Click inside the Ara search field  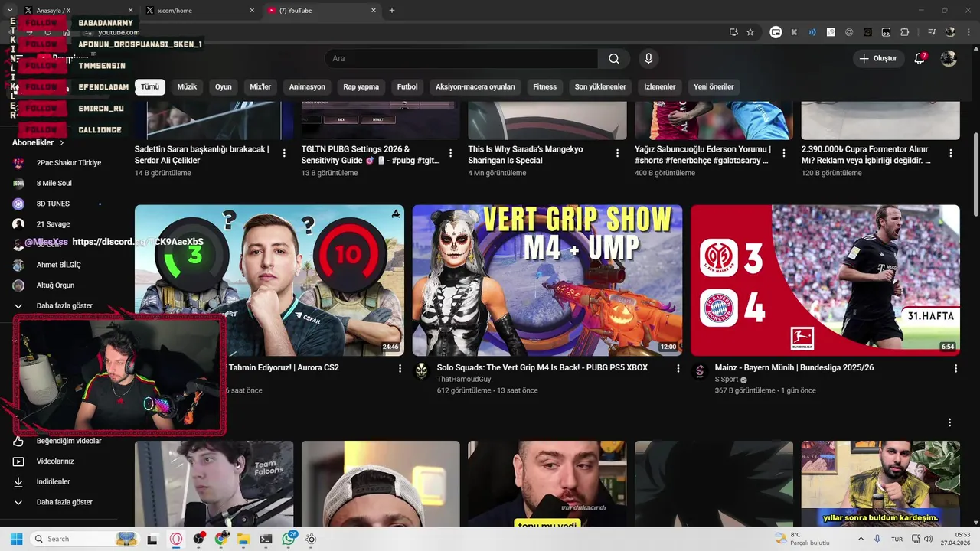[x=461, y=59]
